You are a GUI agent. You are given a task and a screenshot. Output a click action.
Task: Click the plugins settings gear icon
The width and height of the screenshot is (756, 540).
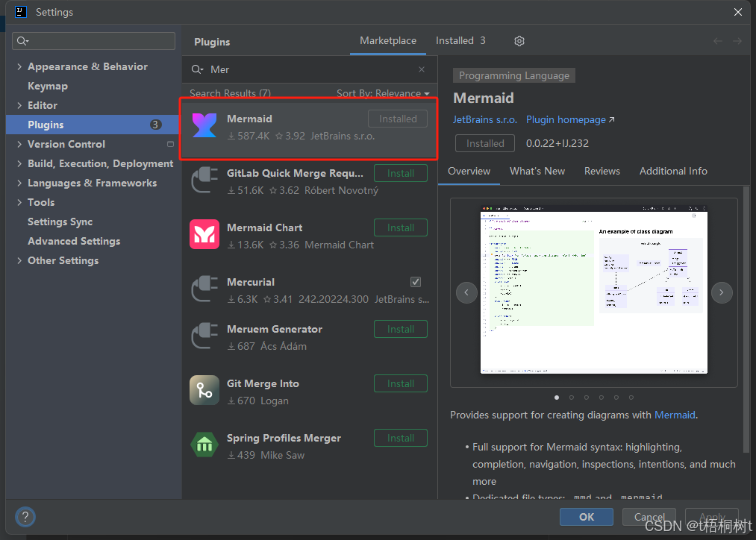[519, 41]
